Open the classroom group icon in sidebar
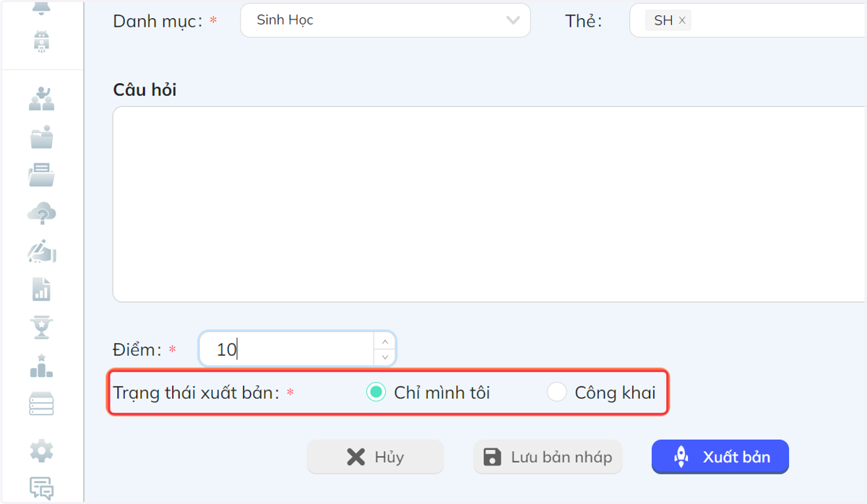The image size is (867, 504). point(41,98)
